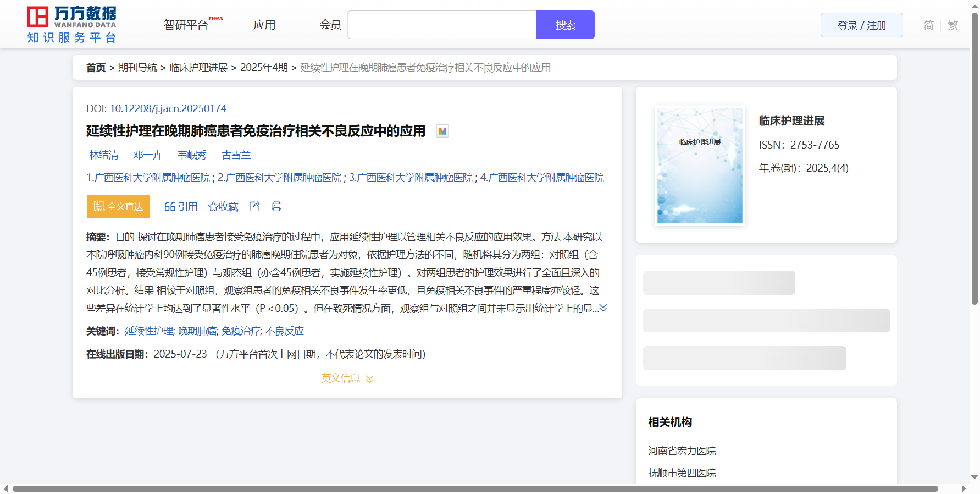Click the search input field
The image size is (980, 494).
[x=442, y=25]
